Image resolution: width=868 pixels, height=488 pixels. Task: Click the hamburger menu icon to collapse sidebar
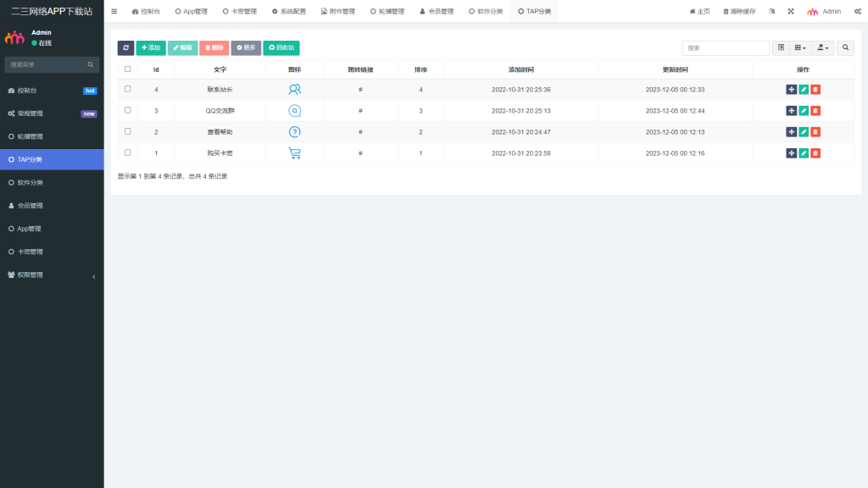pyautogui.click(x=114, y=12)
